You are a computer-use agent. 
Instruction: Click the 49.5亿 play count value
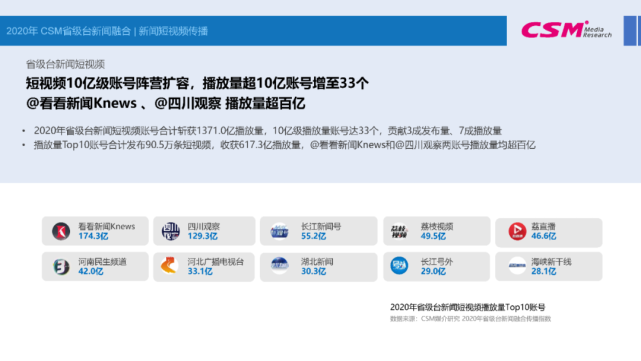tap(433, 236)
